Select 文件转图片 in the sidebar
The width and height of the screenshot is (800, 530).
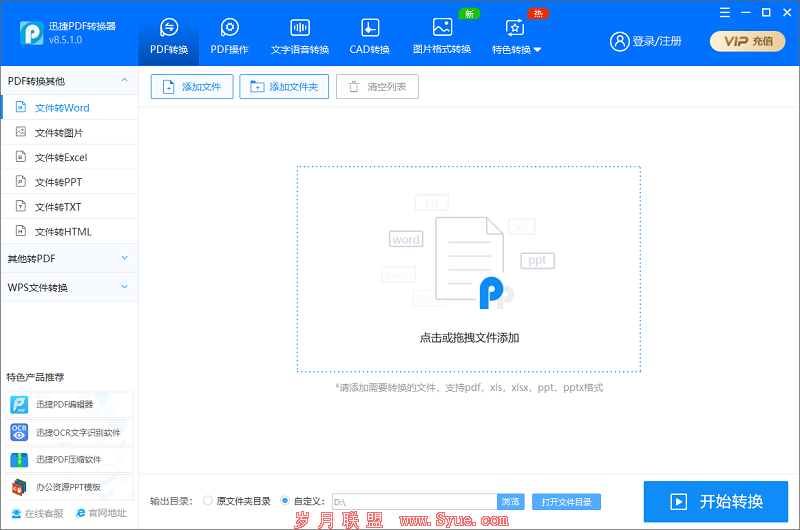pyautogui.click(x=70, y=133)
